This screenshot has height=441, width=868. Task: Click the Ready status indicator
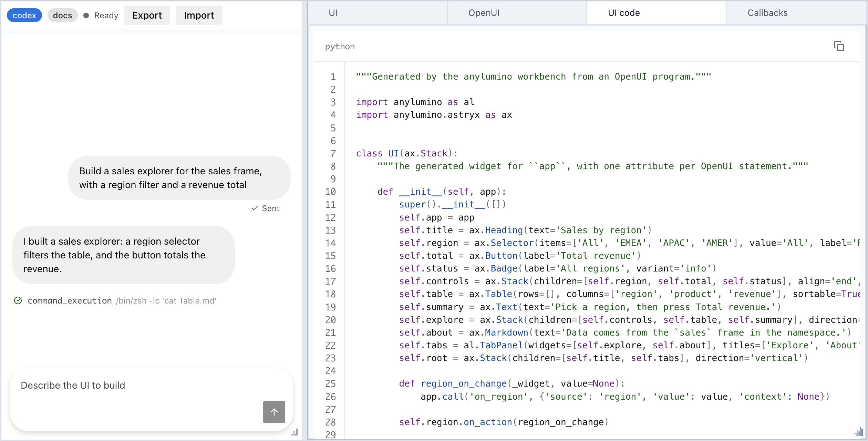[x=101, y=15]
